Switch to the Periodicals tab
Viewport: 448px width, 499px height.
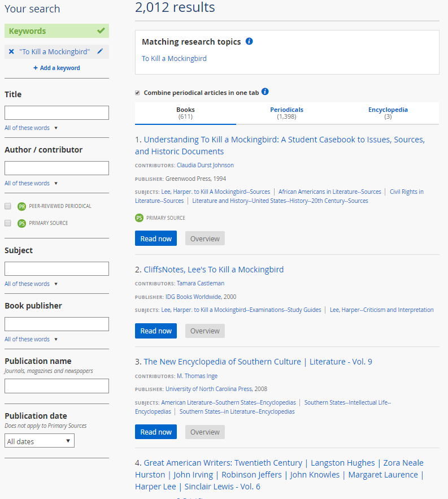pyautogui.click(x=286, y=113)
